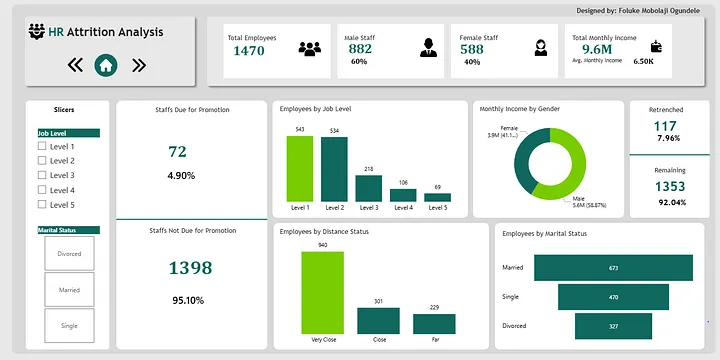720x360 pixels.
Task: Check the Level 1 job level box
Action: [42, 146]
